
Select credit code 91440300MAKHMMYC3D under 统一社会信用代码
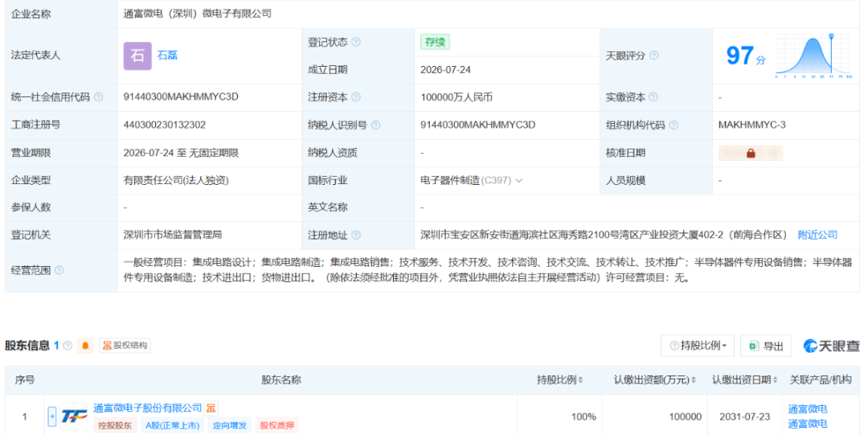(x=181, y=97)
